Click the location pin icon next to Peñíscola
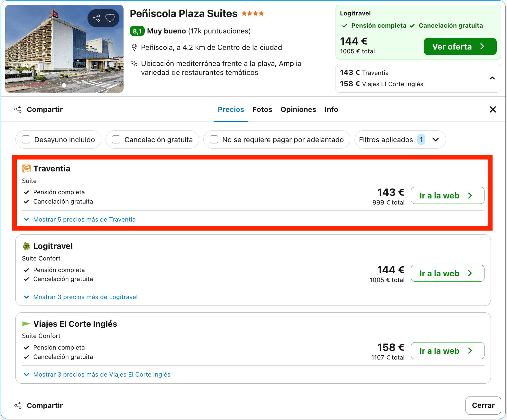The height and width of the screenshot is (420, 507). pyautogui.click(x=134, y=48)
